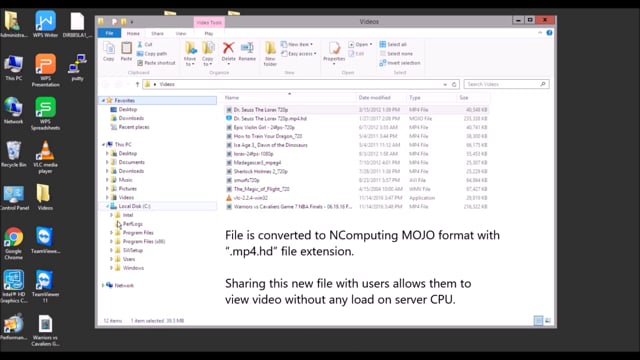Open the Easy access dropdown
640x360 pixels.
[x=299, y=53]
